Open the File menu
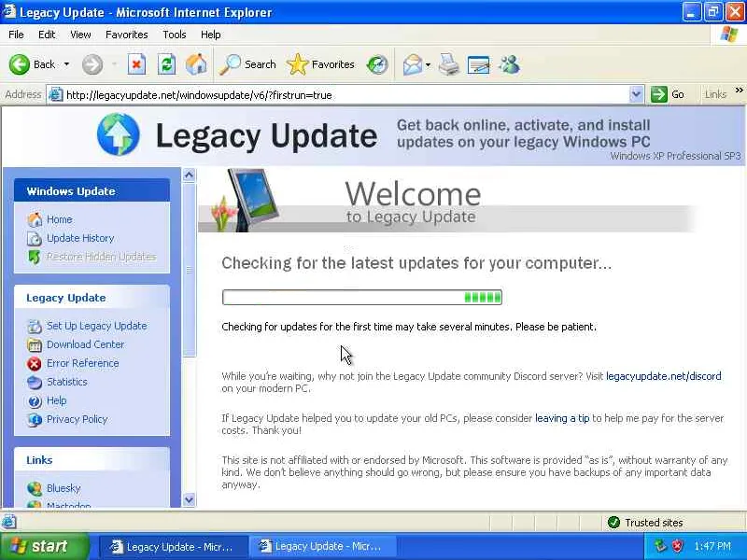Image resolution: width=747 pixels, height=560 pixels. pyautogui.click(x=16, y=35)
